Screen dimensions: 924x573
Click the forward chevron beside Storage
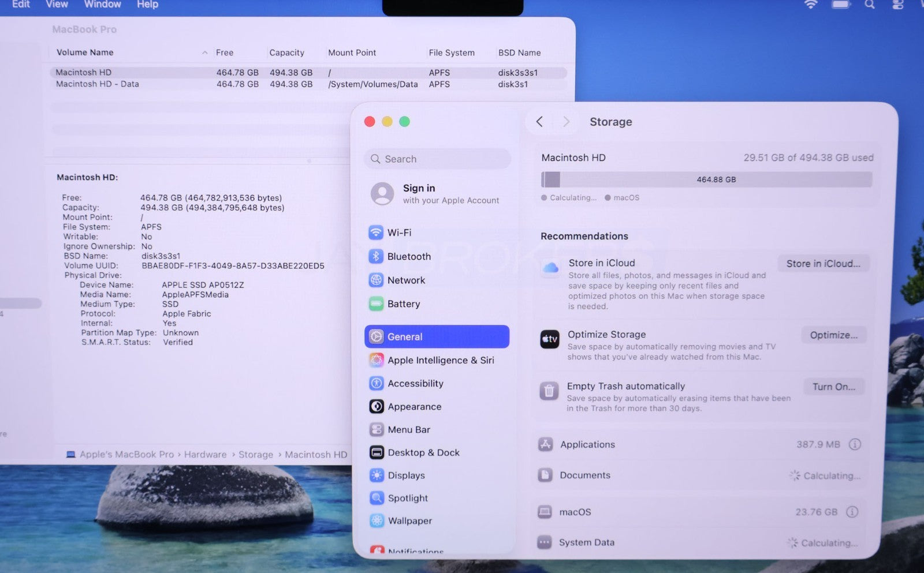[566, 122]
